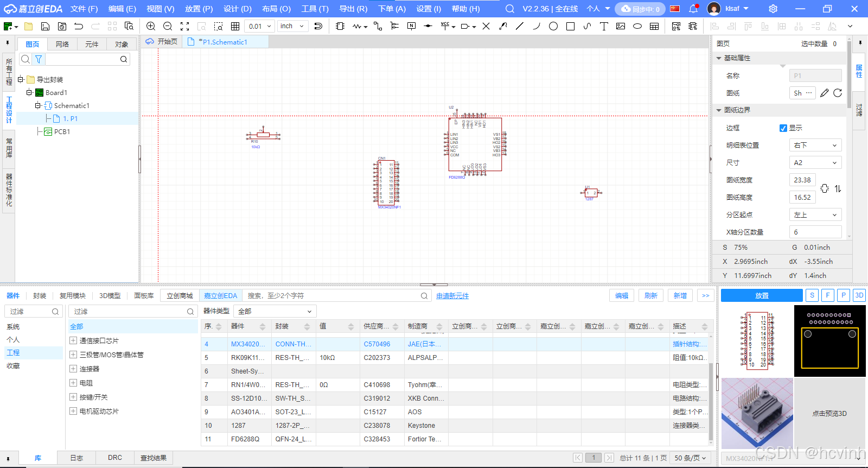Open the 分区起点 左上 dropdown

point(815,214)
